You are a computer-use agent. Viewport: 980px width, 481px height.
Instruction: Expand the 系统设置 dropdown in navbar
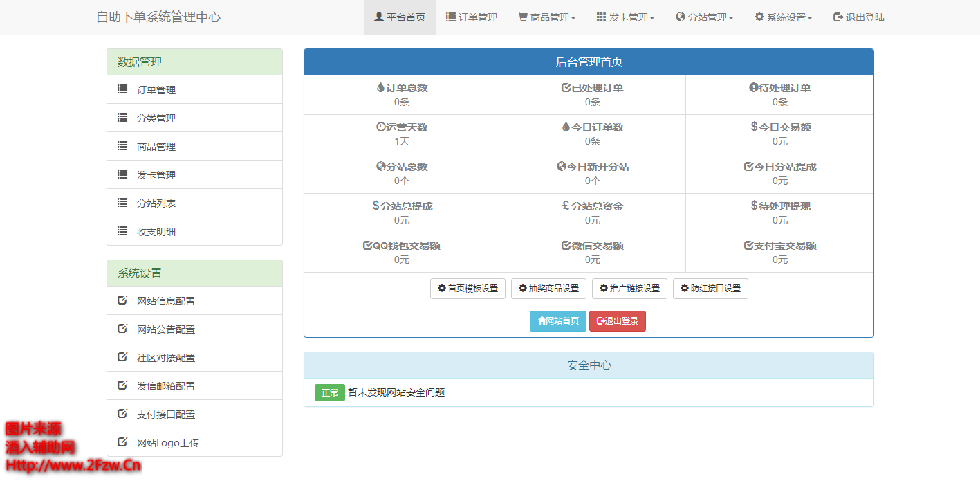pos(784,17)
